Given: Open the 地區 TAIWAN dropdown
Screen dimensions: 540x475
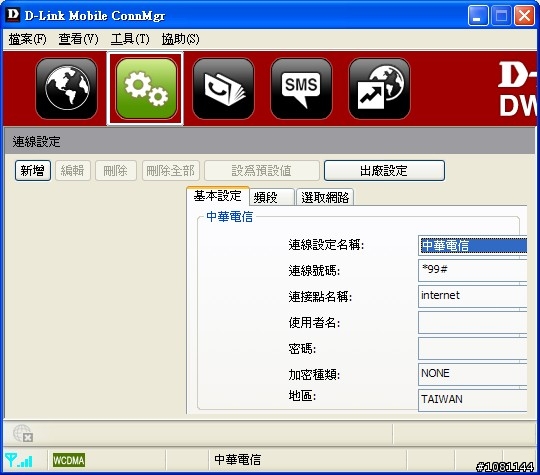Looking at the screenshot, I should coord(472,400).
